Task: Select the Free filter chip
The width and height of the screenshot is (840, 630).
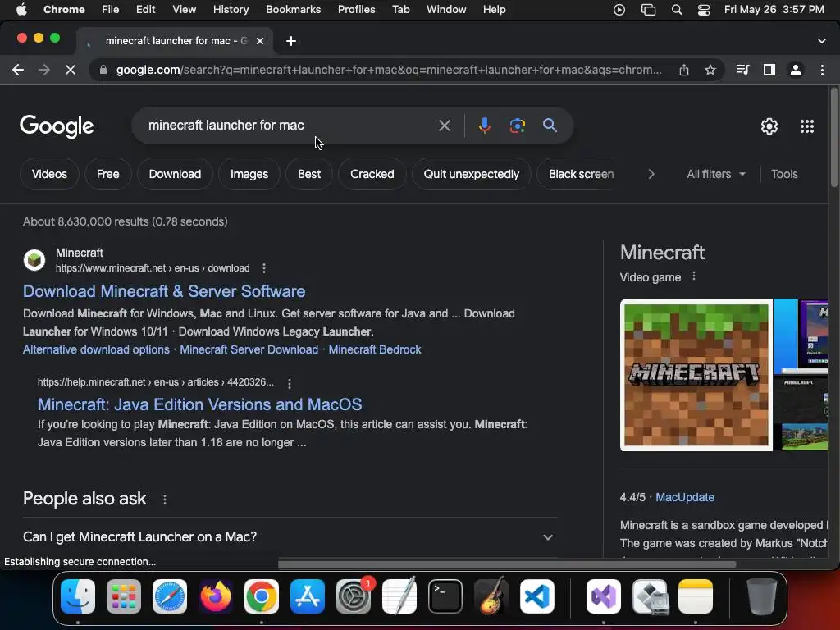Action: coord(107,174)
